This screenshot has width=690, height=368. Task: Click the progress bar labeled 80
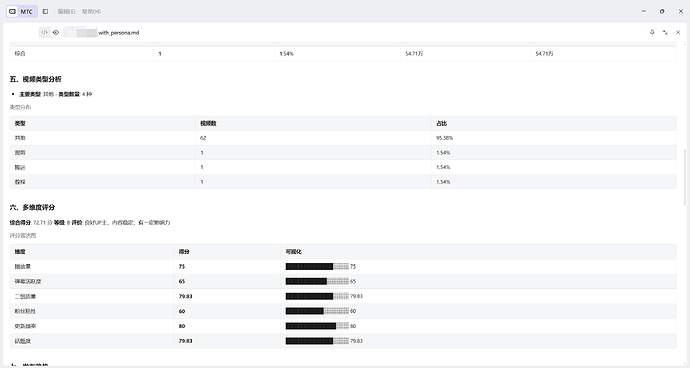click(x=317, y=326)
